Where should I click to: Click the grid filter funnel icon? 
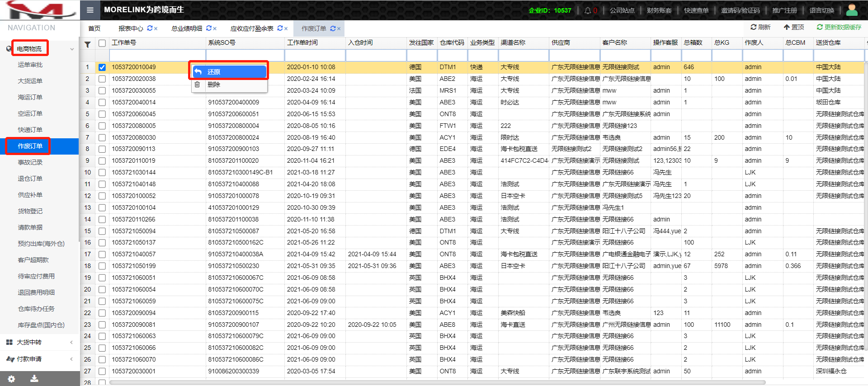coord(88,44)
